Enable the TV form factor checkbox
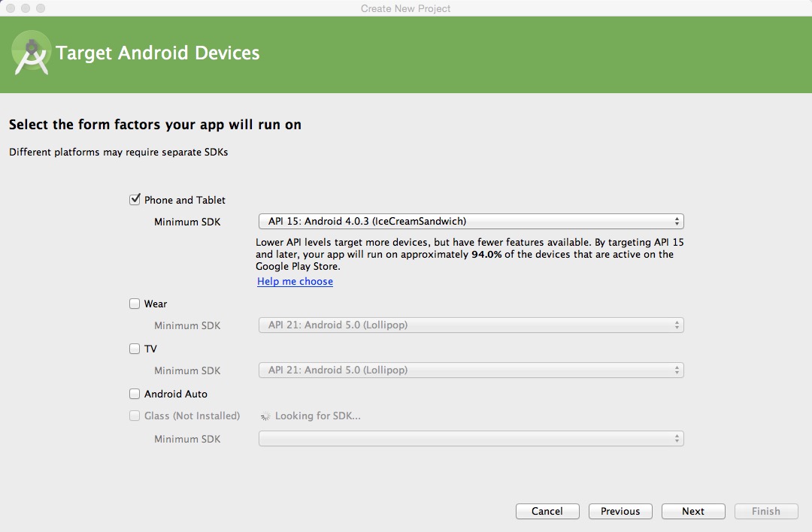This screenshot has width=812, height=532. click(135, 349)
